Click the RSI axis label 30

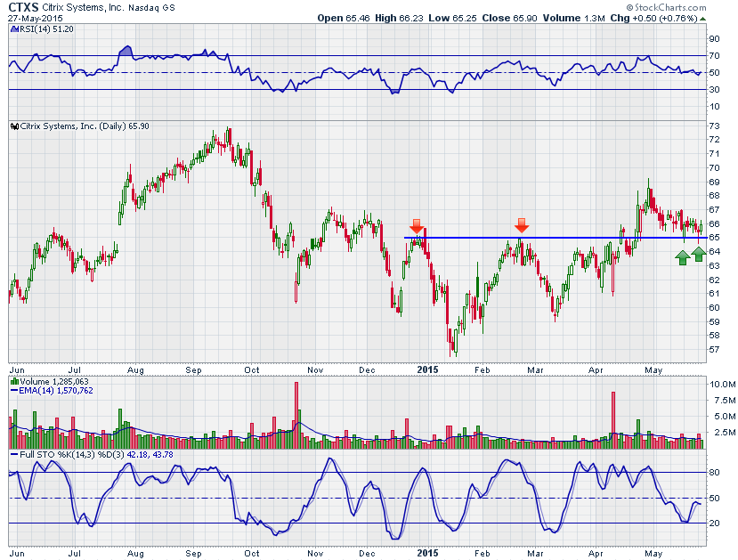click(x=714, y=89)
